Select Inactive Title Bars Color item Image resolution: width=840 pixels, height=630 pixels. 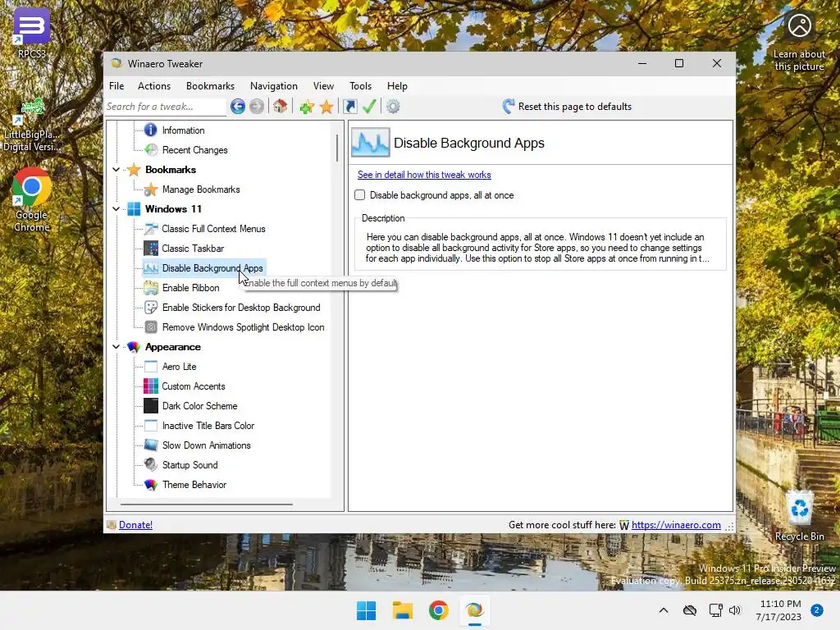208,426
